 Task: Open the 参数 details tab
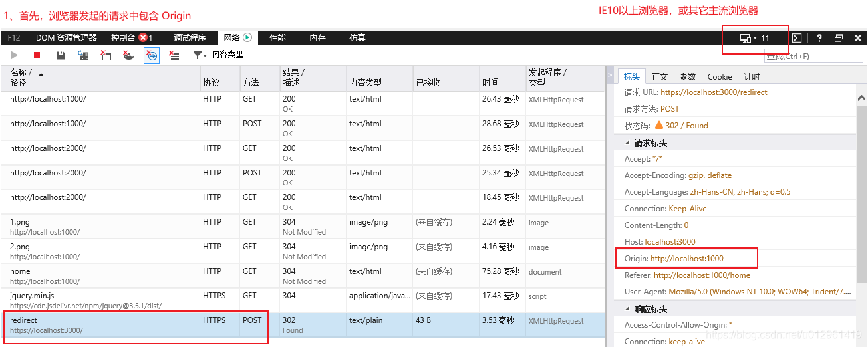pyautogui.click(x=688, y=76)
